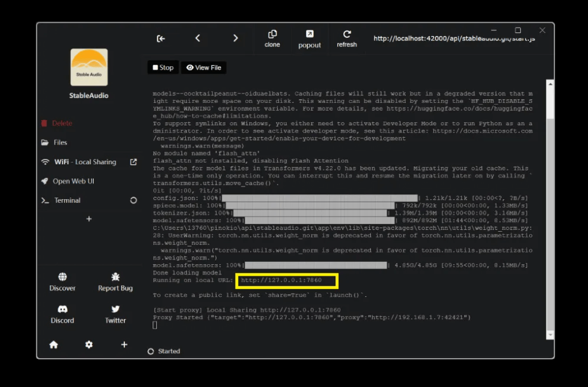Click the config.json progress line
Image resolution: width=588 pixels, height=387 pixels.
click(340, 198)
